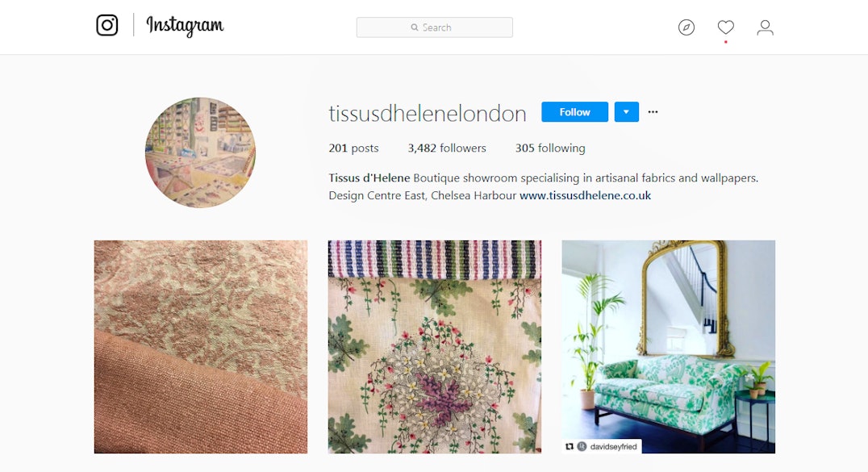Open the www.tissusdhelene.co.uk link
This screenshot has width=868, height=472.
coord(585,195)
